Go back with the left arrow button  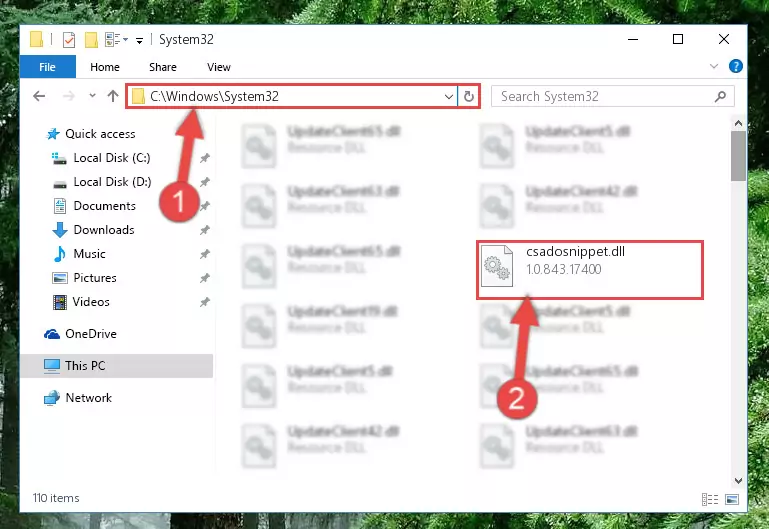point(39,96)
